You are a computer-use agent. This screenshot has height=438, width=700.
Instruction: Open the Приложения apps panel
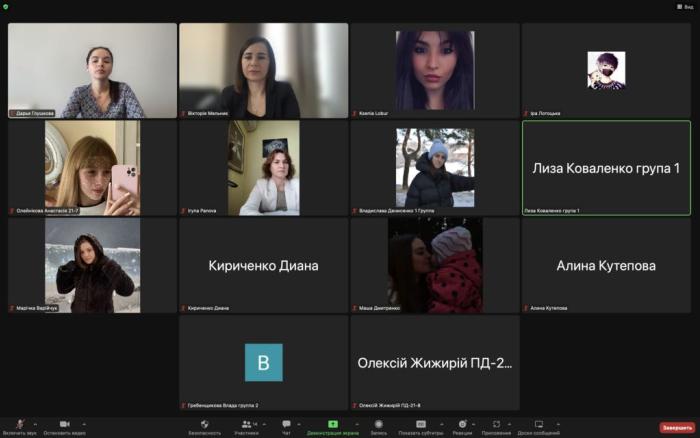[497, 426]
